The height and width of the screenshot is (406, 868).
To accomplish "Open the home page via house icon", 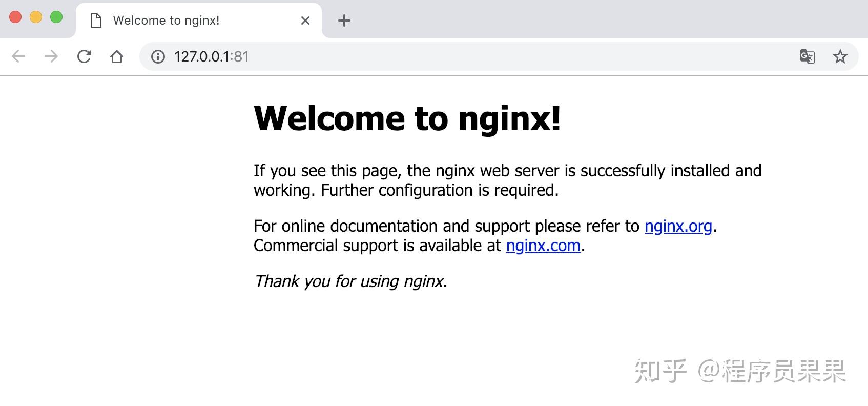I will click(x=117, y=56).
